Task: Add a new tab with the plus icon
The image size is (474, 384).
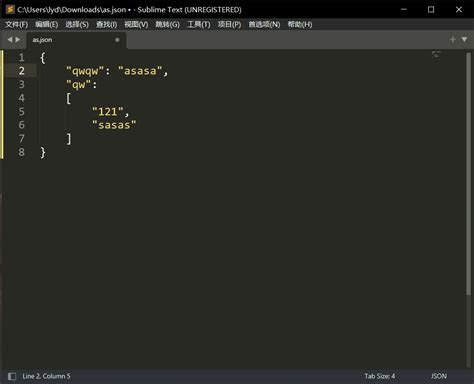Action: pyautogui.click(x=453, y=40)
